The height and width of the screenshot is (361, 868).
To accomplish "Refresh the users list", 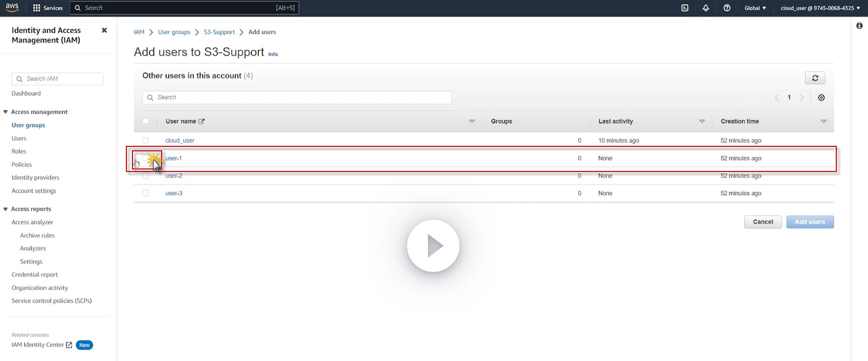I will point(815,78).
